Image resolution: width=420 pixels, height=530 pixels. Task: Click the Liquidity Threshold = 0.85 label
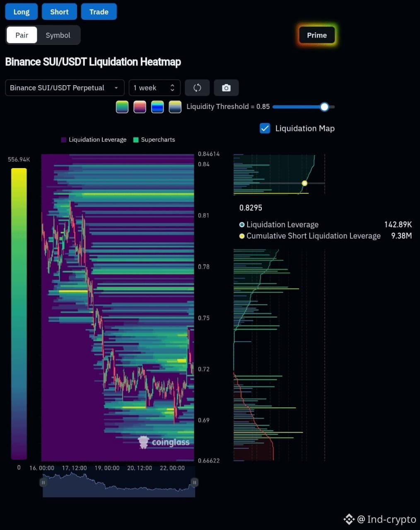tap(228, 106)
